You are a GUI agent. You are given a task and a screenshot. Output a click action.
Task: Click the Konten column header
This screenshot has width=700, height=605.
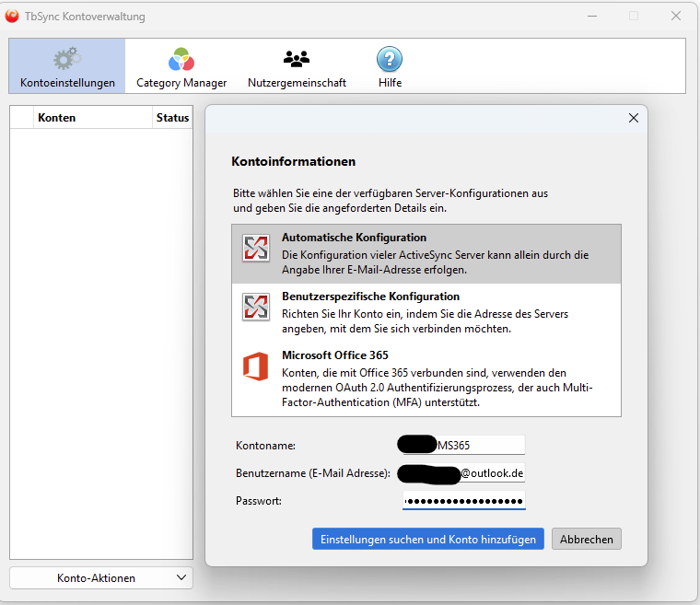93,118
